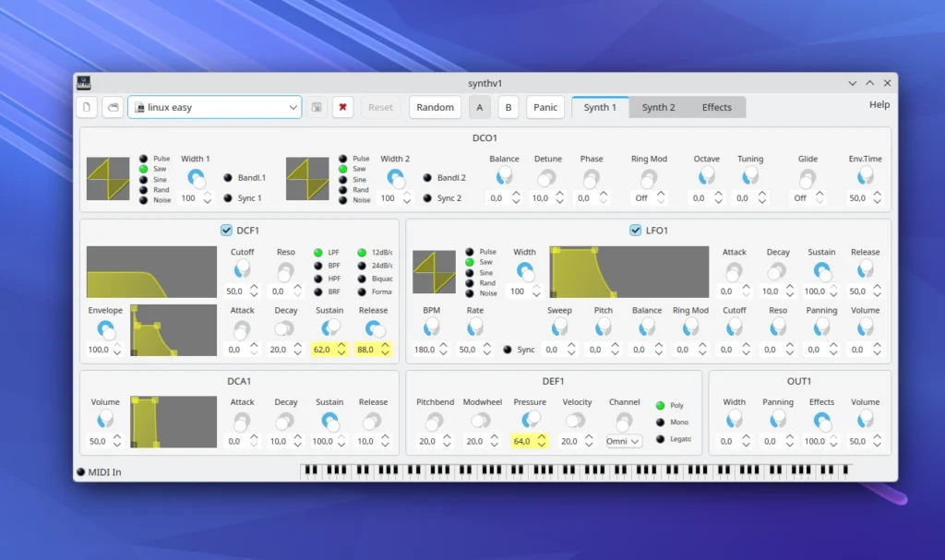Viewport: 945px width, 560px height.
Task: Click the DCF1 Cutoff knob
Action: (x=242, y=269)
